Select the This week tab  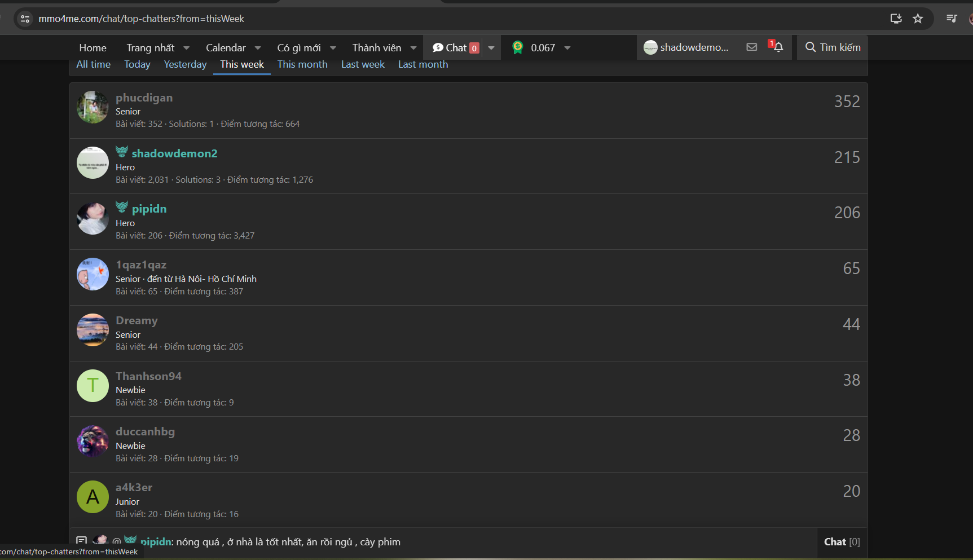click(x=242, y=64)
